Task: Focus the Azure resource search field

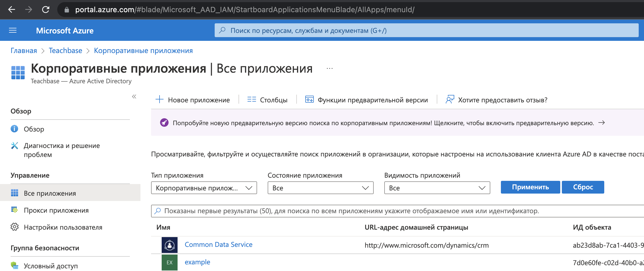Action: (x=426, y=30)
